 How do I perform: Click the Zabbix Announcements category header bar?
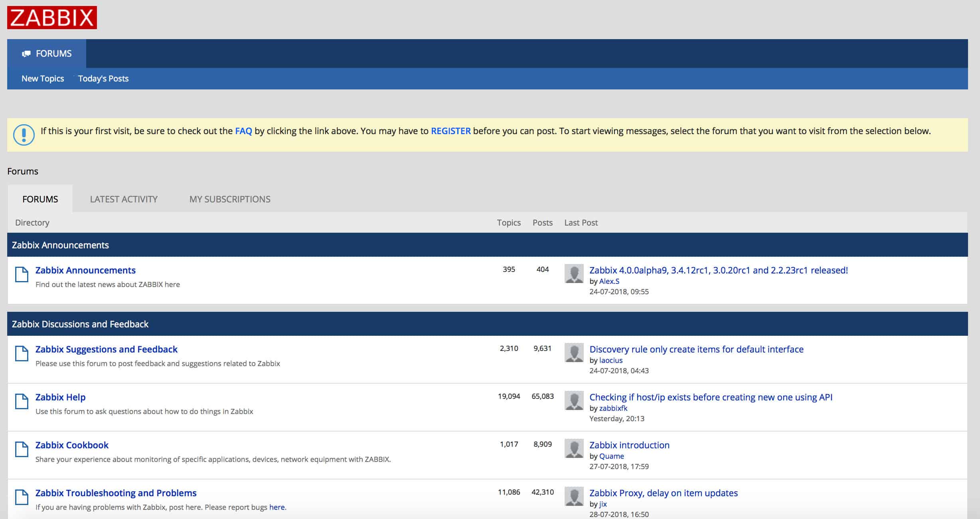point(488,245)
